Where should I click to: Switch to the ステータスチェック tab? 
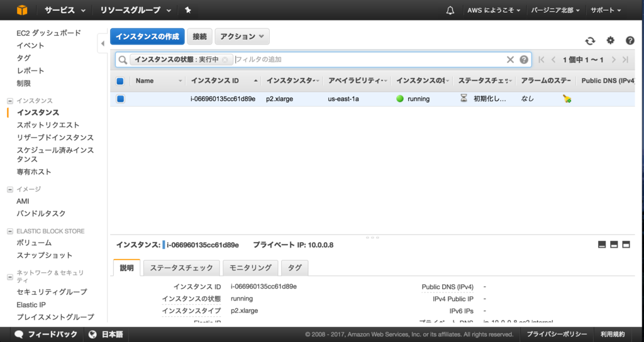tap(181, 268)
